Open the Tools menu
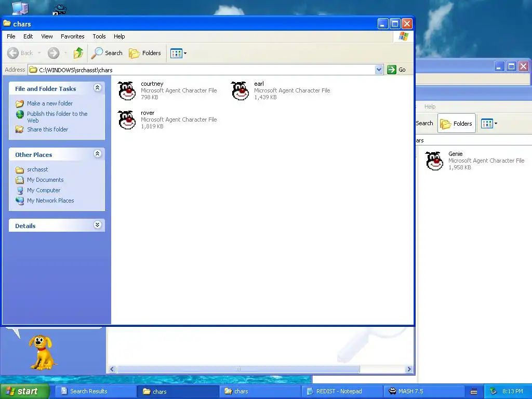Image resolution: width=532 pixels, height=399 pixels. click(99, 36)
